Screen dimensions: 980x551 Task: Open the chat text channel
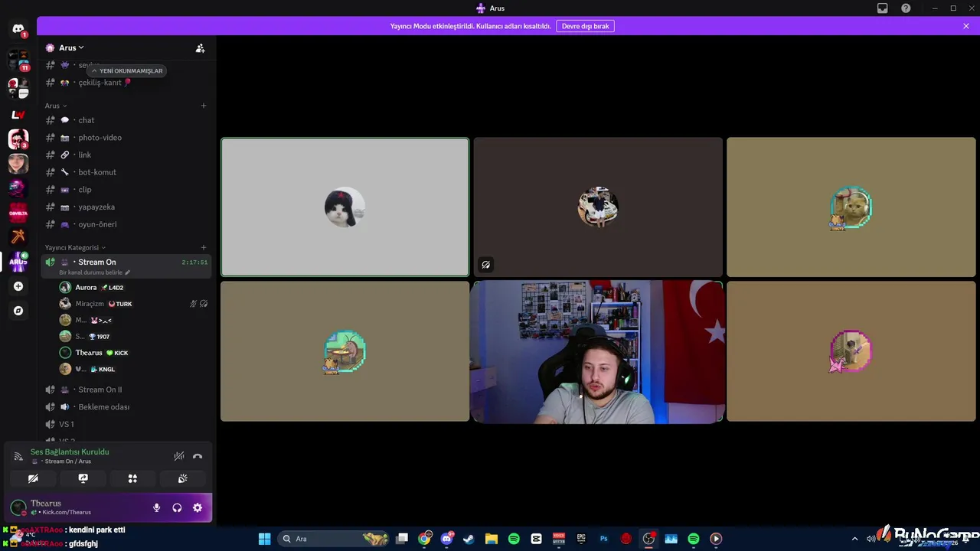126,120
